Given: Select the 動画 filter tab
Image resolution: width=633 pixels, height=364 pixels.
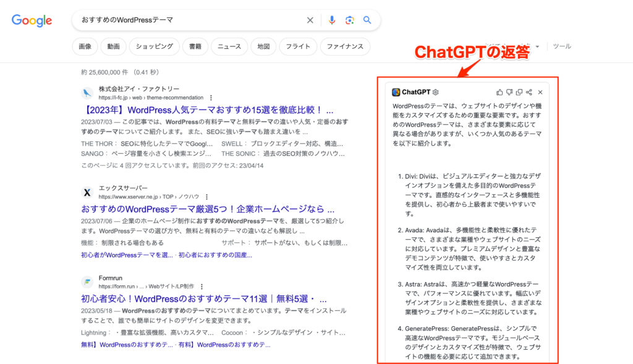Looking at the screenshot, I should 114,46.
